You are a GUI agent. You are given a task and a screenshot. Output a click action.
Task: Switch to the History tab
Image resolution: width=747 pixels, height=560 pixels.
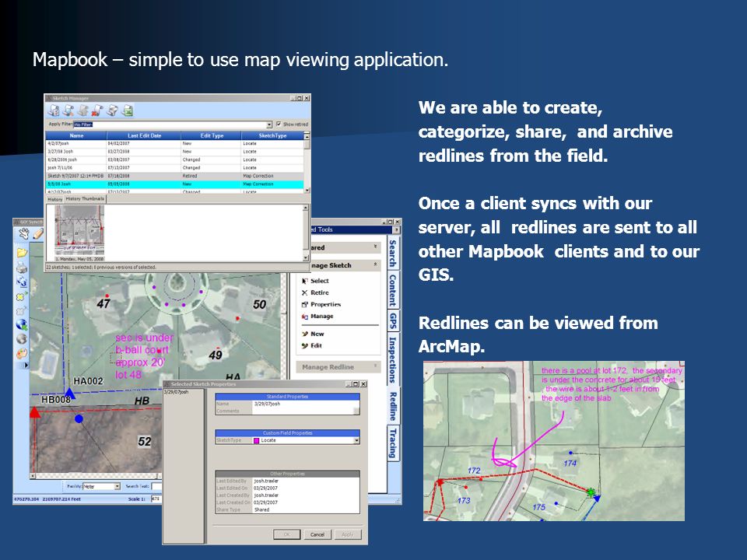54,199
